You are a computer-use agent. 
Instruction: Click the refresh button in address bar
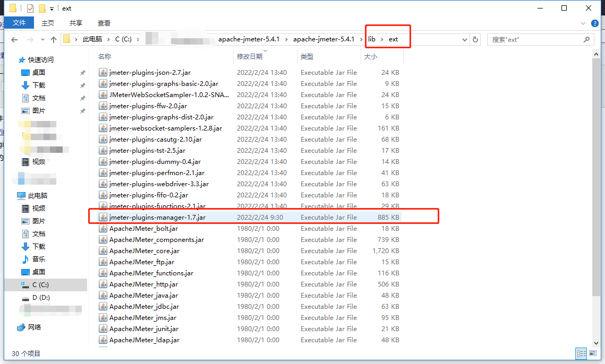point(475,39)
